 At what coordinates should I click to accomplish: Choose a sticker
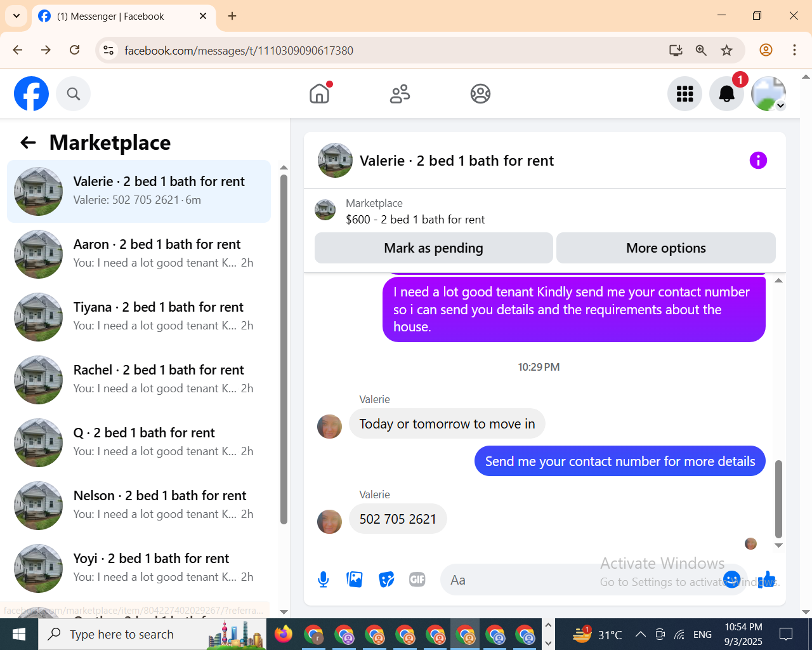point(386,580)
